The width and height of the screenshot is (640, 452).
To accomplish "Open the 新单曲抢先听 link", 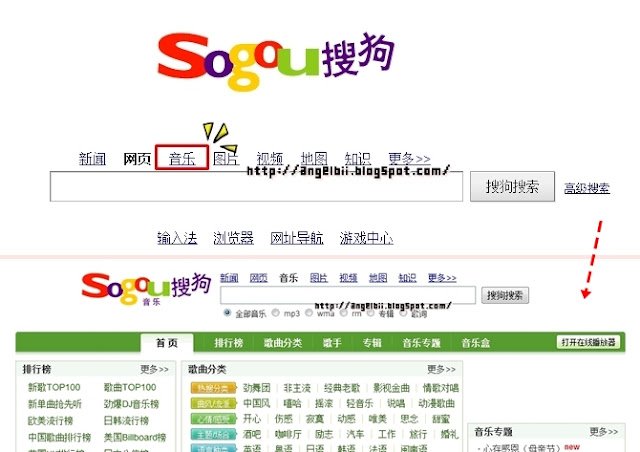I will 55,404.
